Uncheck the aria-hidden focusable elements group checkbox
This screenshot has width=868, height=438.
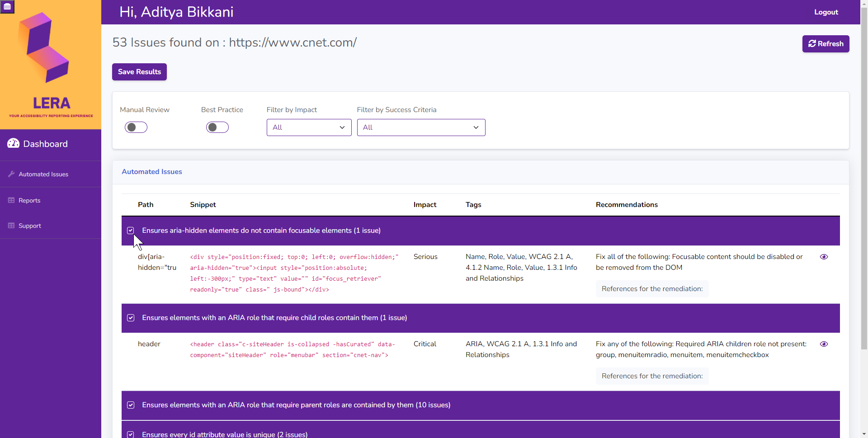131,231
